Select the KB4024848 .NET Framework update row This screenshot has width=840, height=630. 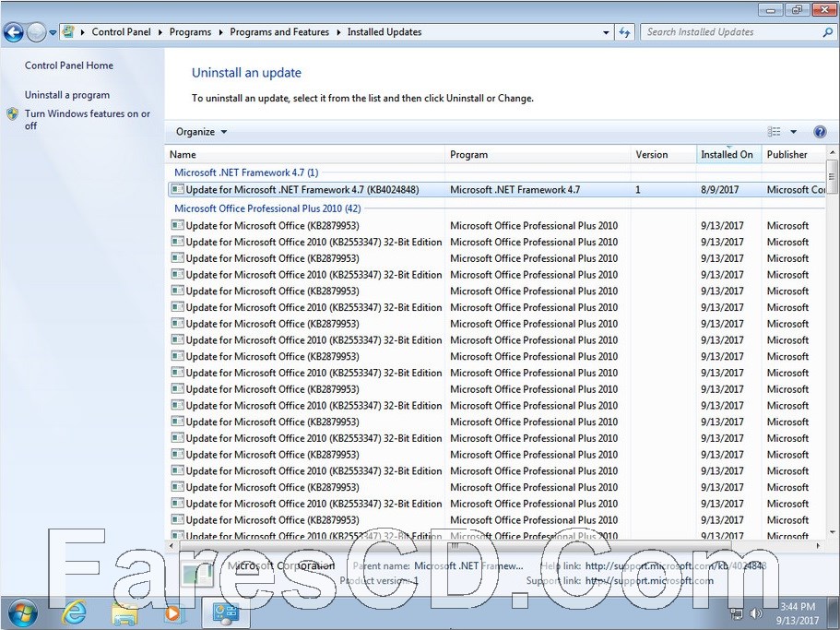[x=496, y=190]
